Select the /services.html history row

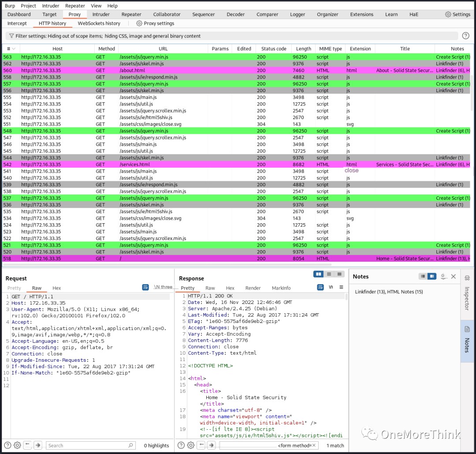click(236, 165)
